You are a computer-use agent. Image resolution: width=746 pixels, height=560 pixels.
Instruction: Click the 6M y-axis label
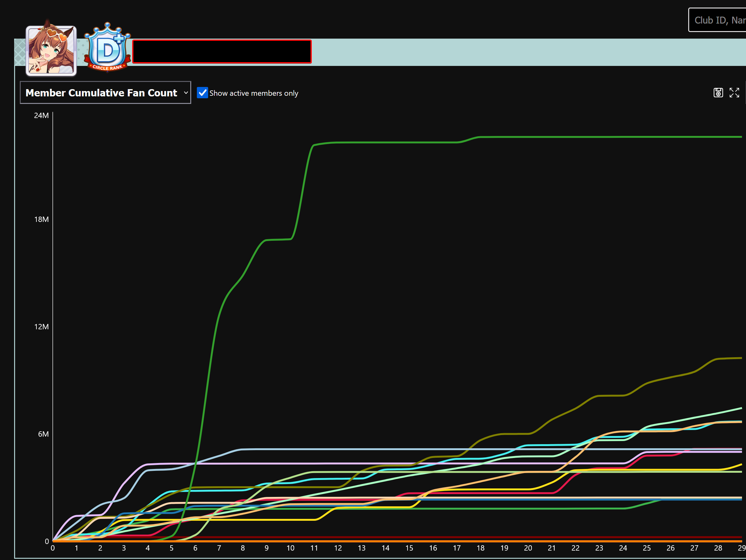(x=43, y=434)
